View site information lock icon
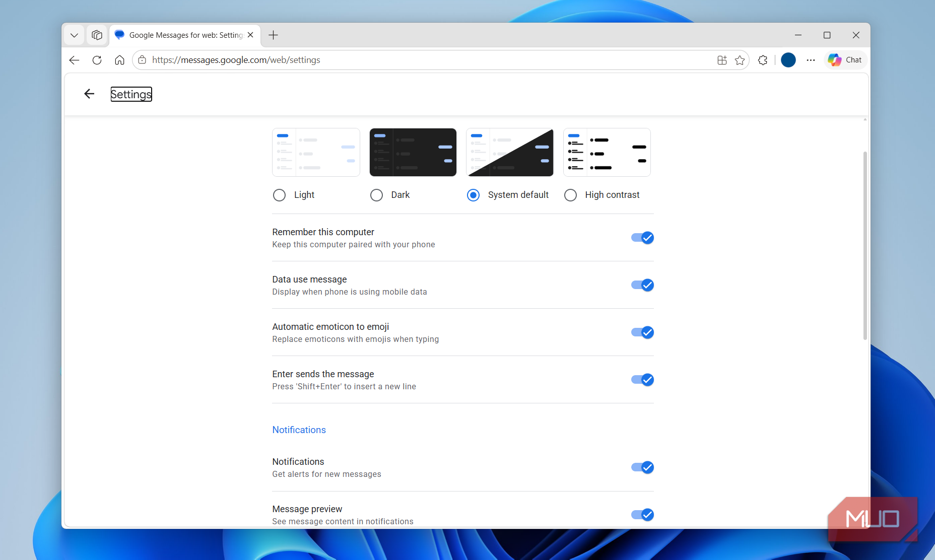This screenshot has width=935, height=560. [142, 60]
